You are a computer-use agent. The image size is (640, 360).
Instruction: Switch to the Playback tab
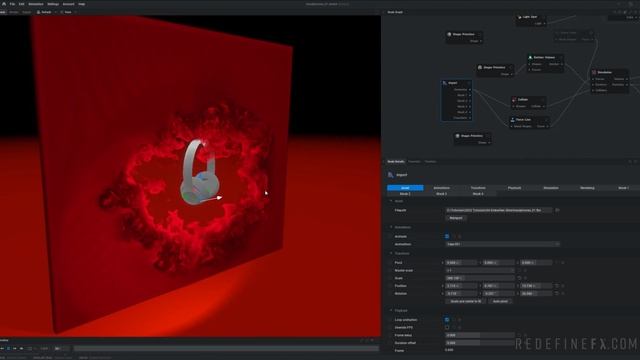(514, 188)
